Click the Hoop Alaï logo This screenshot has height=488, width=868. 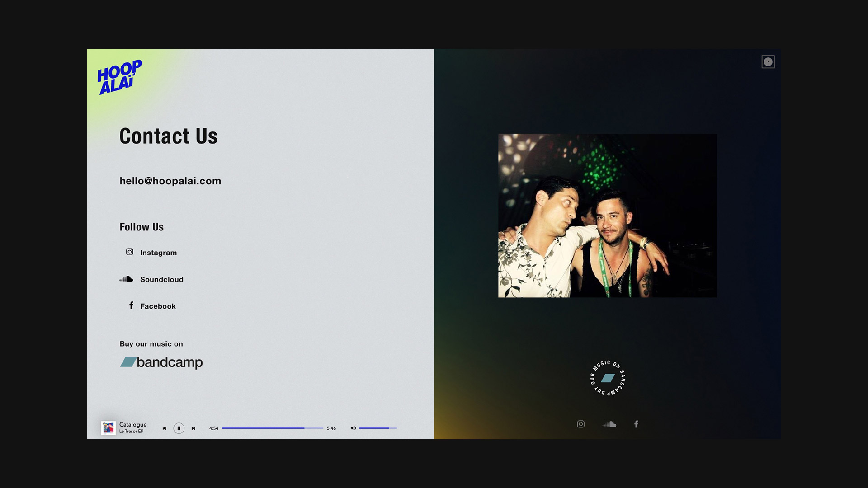[119, 77]
